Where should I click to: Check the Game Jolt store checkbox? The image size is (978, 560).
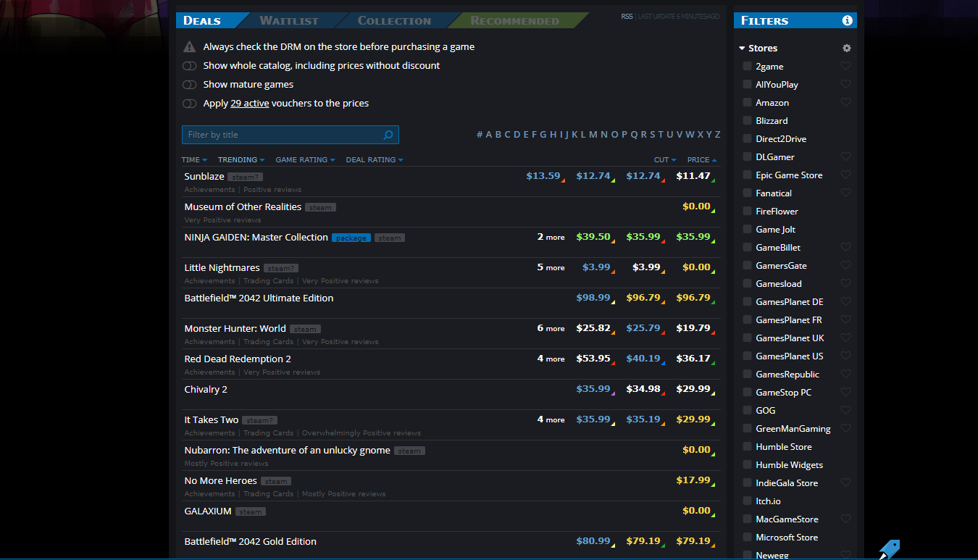pyautogui.click(x=747, y=229)
